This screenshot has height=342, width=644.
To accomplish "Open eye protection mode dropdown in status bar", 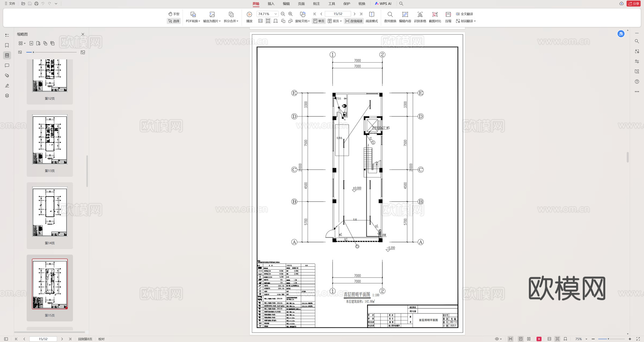I will (x=498, y=339).
